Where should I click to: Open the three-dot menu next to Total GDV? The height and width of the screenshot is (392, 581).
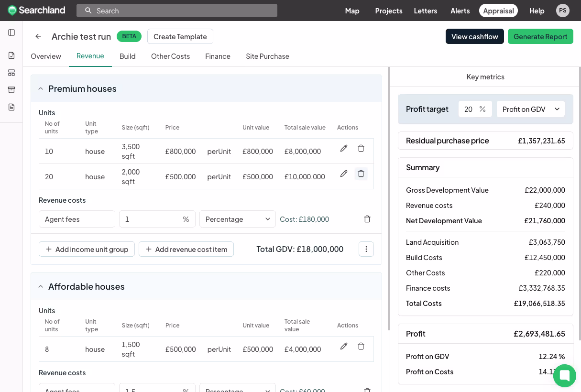click(x=366, y=249)
